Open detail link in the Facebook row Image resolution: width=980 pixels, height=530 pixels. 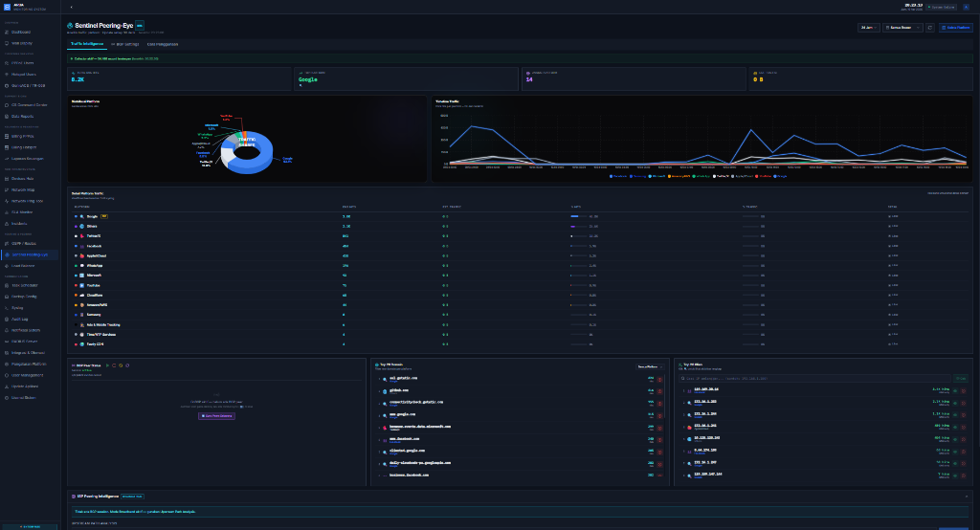tap(893, 246)
